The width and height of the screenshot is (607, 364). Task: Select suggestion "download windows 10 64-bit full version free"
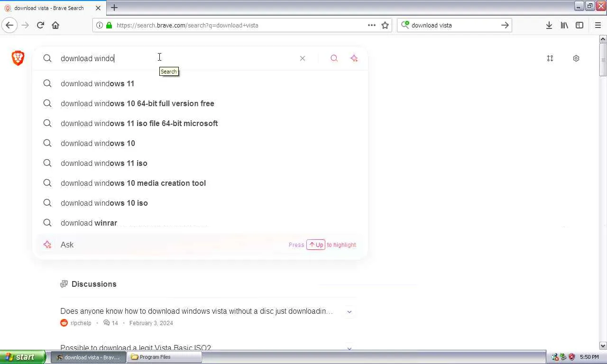coord(200,103)
